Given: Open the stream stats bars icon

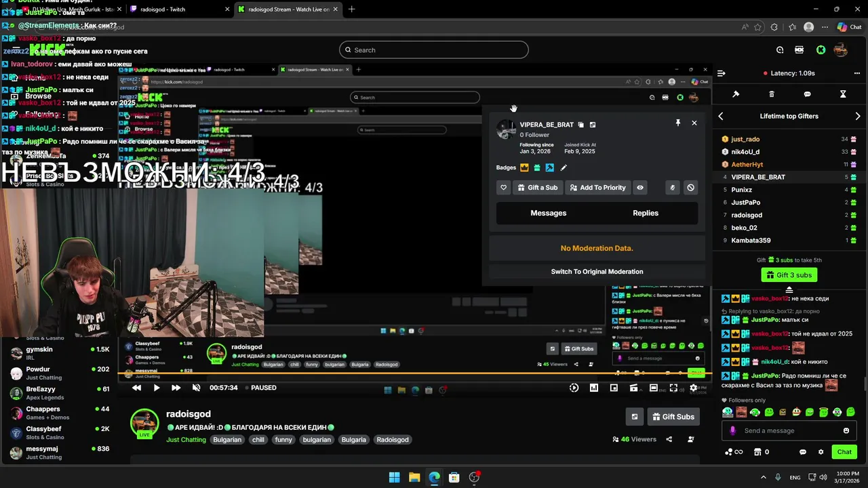Looking at the screenshot, I should 594,388.
